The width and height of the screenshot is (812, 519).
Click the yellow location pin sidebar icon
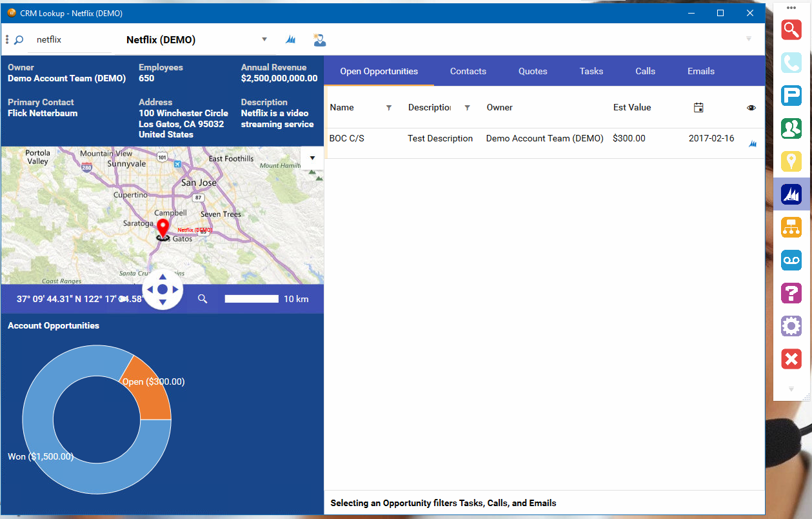(791, 161)
